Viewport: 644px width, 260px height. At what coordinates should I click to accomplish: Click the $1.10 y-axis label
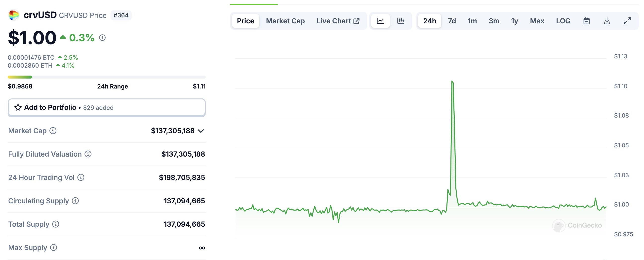pos(621,86)
